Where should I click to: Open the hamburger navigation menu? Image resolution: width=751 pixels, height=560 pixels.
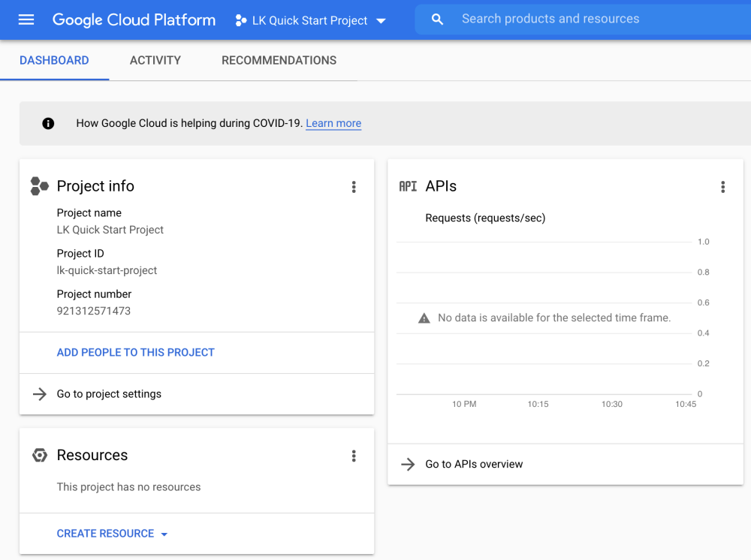coord(26,20)
